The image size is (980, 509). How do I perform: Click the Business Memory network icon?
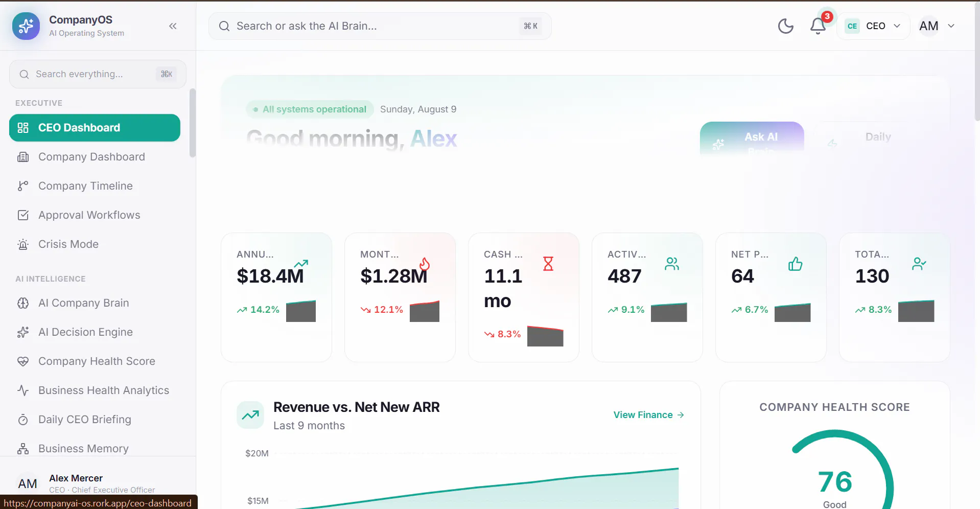23,449
